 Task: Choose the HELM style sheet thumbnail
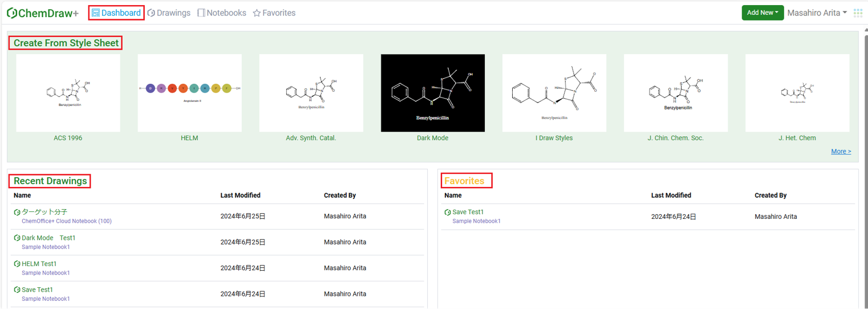(189, 93)
